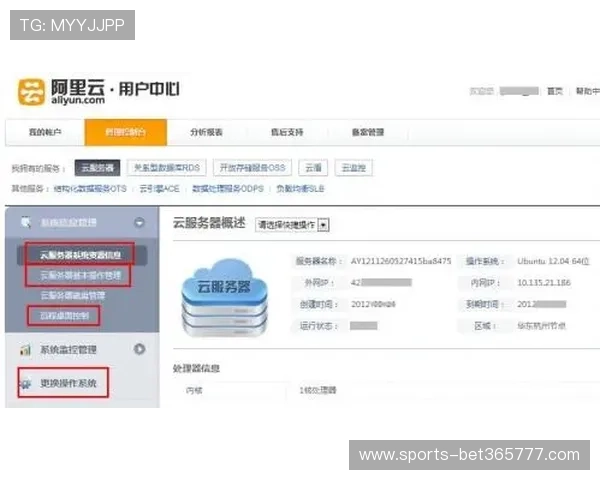This screenshot has height=480, width=600.
Task: Click the internal IP 10.135.21.186
Action: click(544, 282)
